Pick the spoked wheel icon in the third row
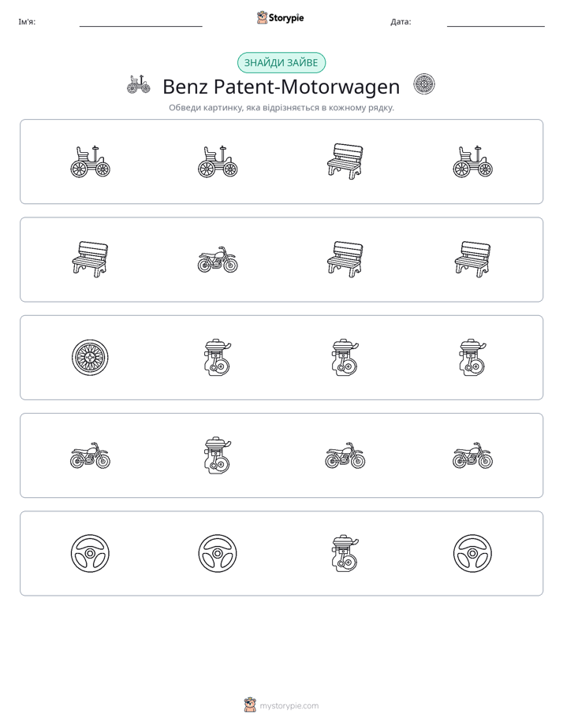This screenshot has height=728, width=563. click(90, 358)
